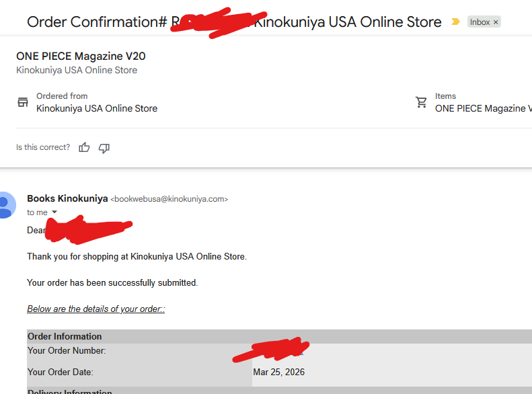This screenshot has width=532, height=394.
Task: Click the 'Is this correct?' text
Action: click(x=43, y=147)
